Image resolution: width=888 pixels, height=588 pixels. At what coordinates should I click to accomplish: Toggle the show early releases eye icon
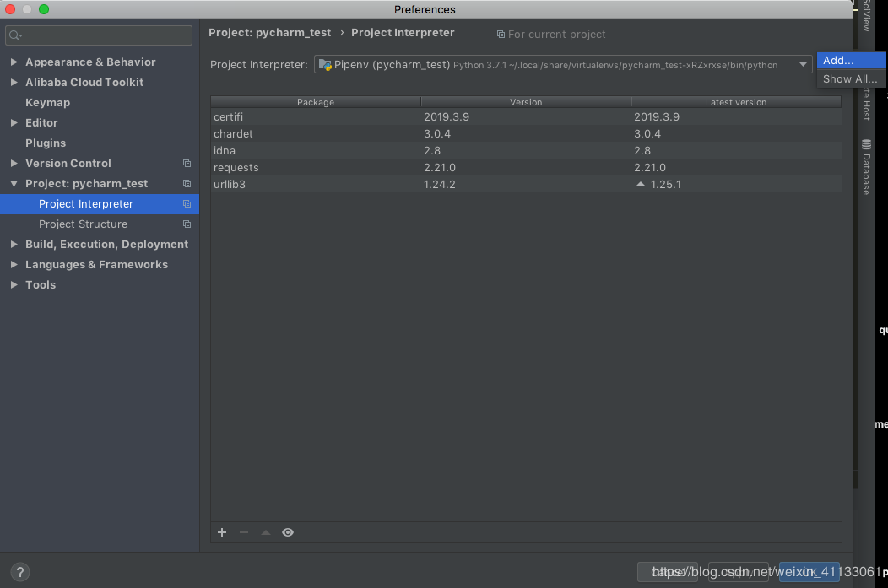tap(288, 532)
